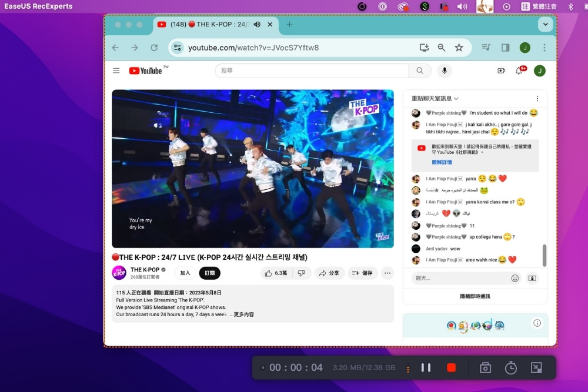Open more video actions ellipsis
Viewport: 588px width, 392px height.
387,273
